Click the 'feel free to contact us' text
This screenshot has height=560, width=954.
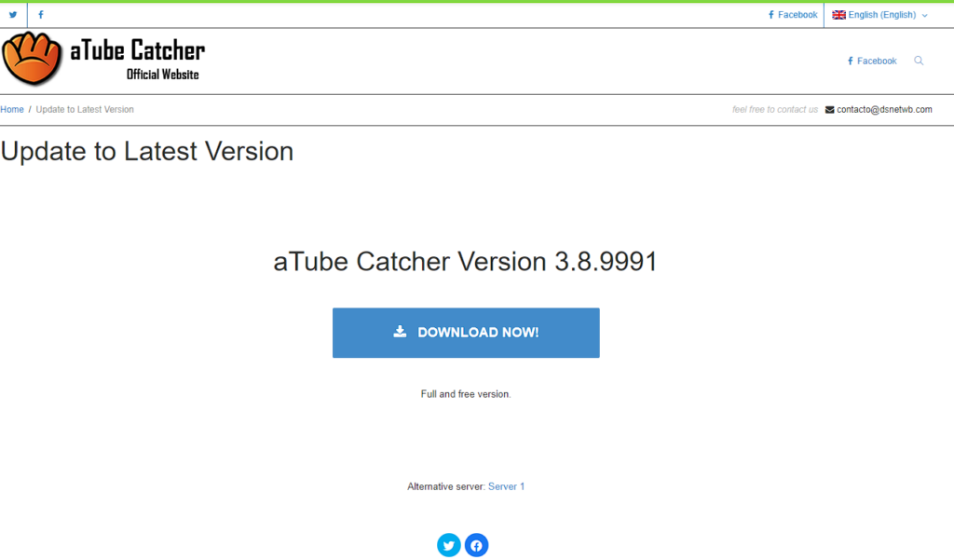point(774,110)
